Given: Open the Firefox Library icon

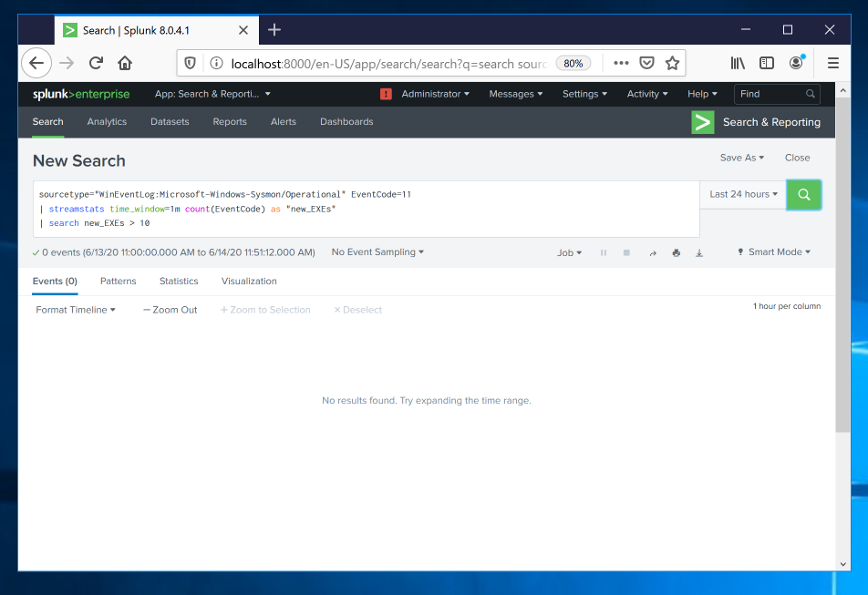Looking at the screenshot, I should coord(738,63).
